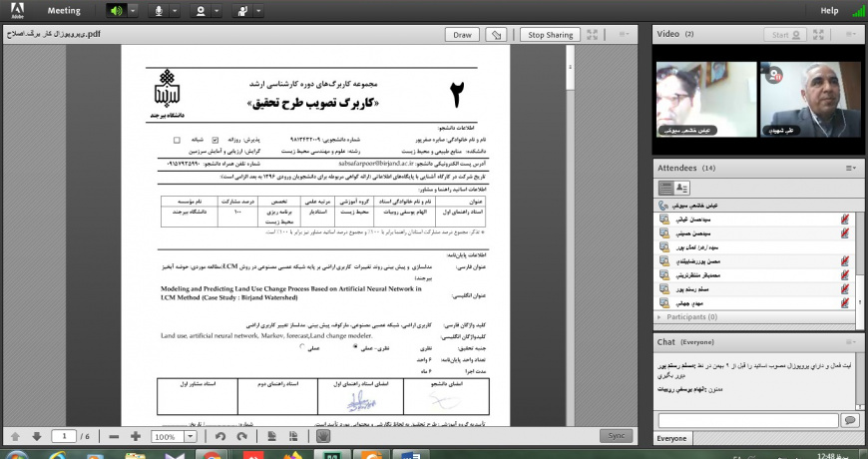Click the Stop Sharing button
Screen dimensions: 868x459
click(551, 35)
